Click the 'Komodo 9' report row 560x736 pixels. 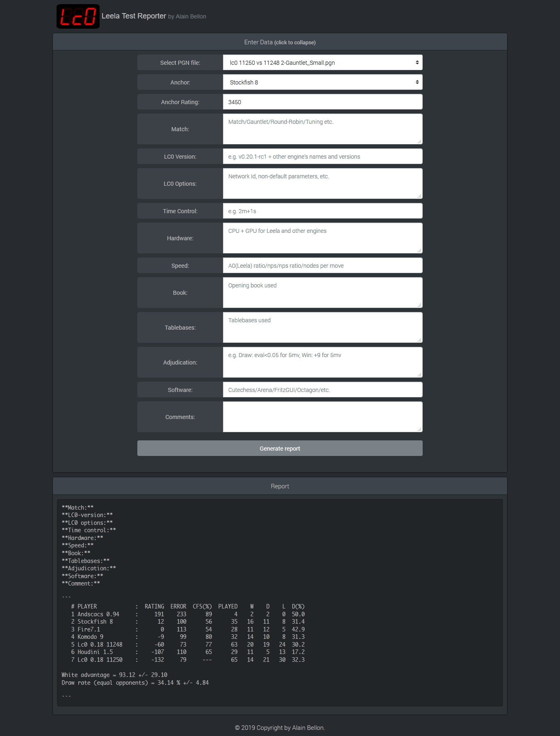coord(188,637)
